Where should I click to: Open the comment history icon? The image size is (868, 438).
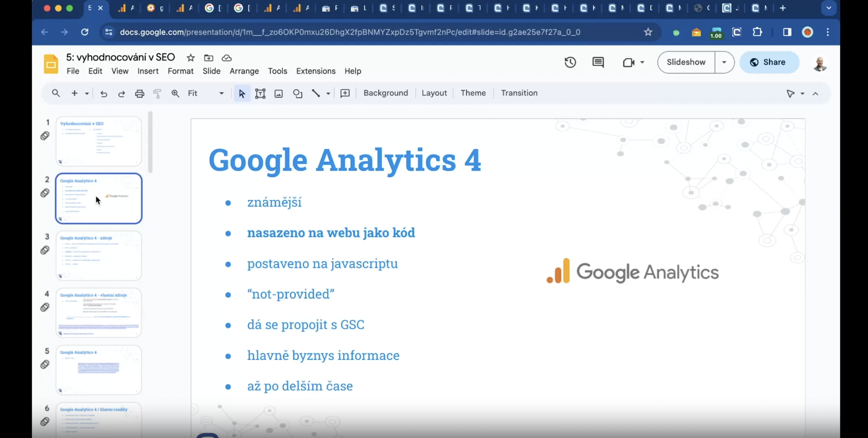click(x=598, y=62)
